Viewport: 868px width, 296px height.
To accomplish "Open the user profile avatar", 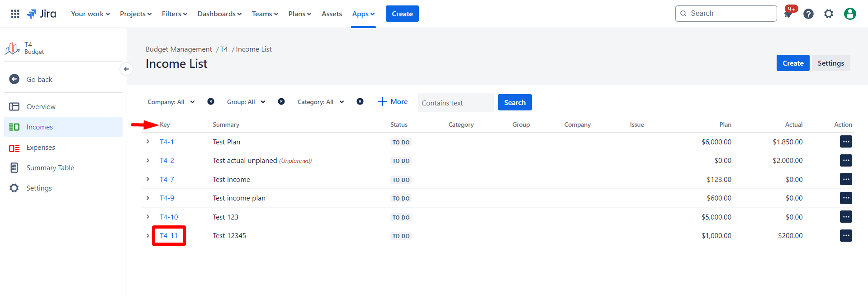I will tap(850, 14).
